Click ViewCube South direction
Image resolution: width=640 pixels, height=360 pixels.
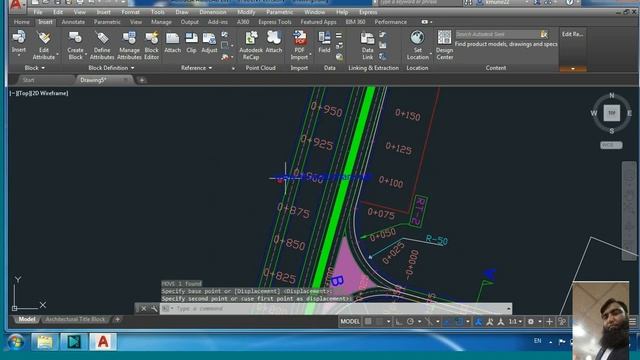(611, 131)
